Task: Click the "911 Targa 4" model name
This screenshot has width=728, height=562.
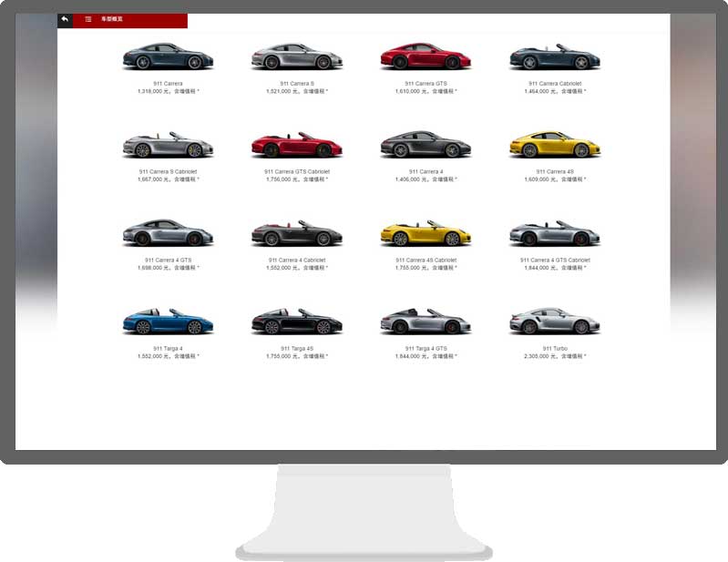Action: pyautogui.click(x=168, y=349)
